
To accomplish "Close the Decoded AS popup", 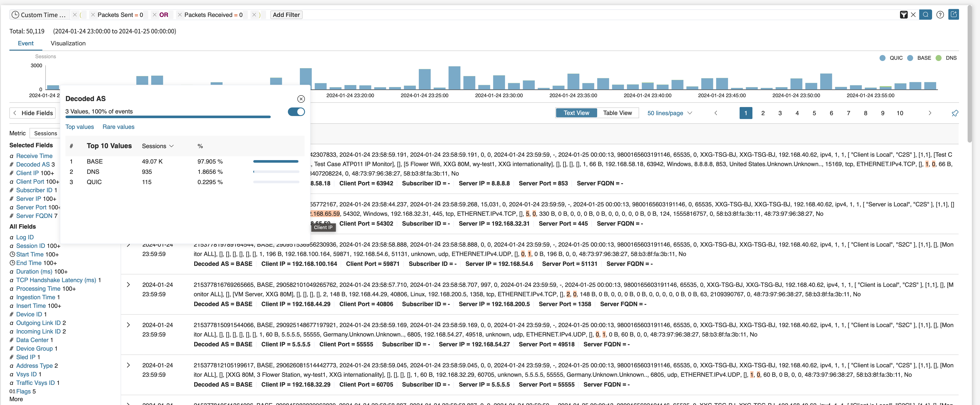I will [301, 99].
